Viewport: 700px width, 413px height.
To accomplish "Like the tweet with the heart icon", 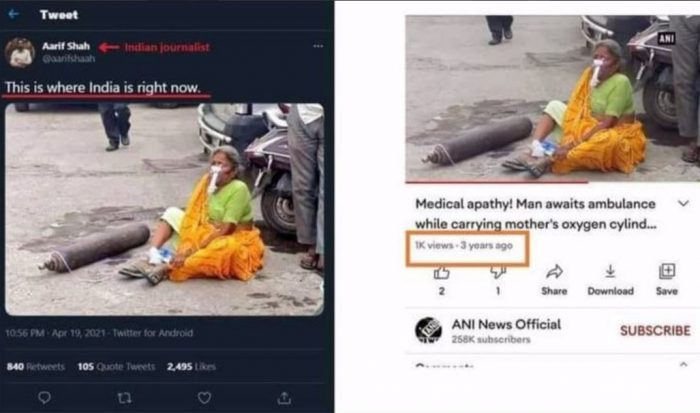I will (x=204, y=397).
